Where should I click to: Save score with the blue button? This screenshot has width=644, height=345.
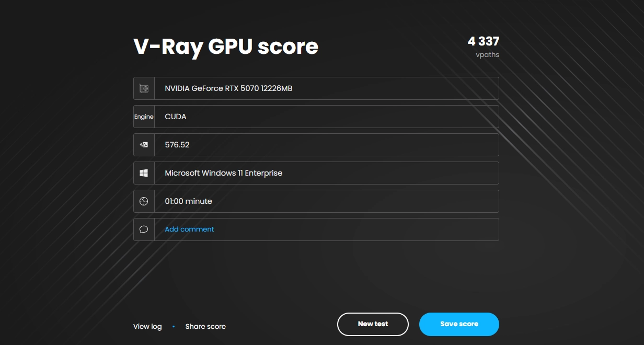pos(459,324)
